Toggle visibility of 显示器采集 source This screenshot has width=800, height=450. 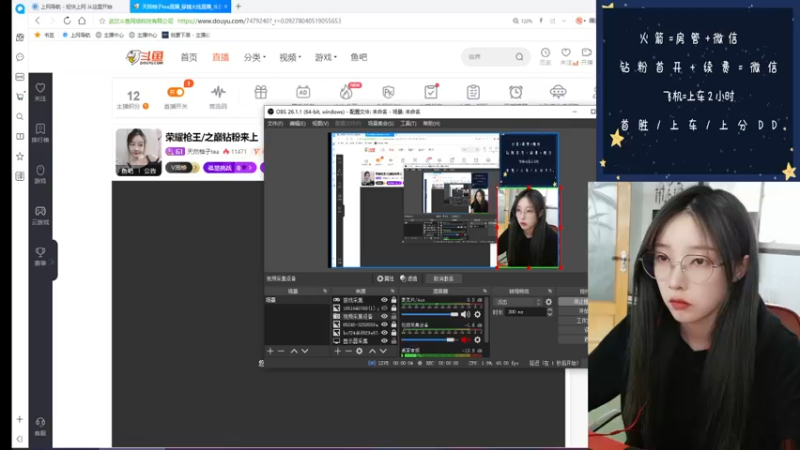click(384, 341)
